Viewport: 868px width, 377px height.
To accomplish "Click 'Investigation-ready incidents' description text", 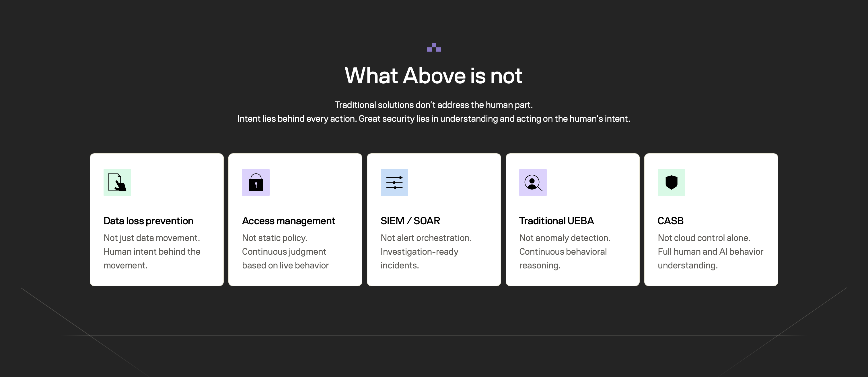I will tap(419, 258).
